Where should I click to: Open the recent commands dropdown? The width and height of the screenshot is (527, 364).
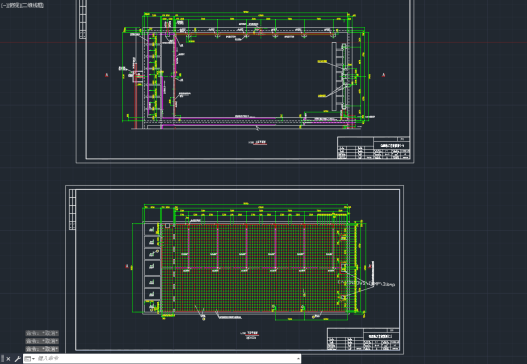click(x=30, y=359)
